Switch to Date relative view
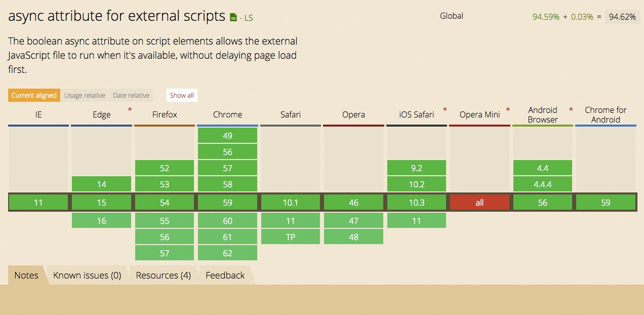This screenshot has height=315, width=644. pos(131,95)
